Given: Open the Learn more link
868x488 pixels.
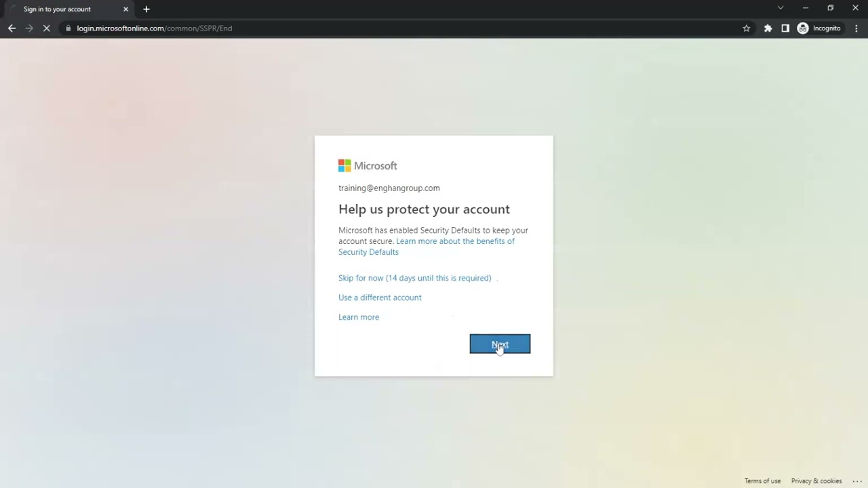Looking at the screenshot, I should click(x=359, y=317).
